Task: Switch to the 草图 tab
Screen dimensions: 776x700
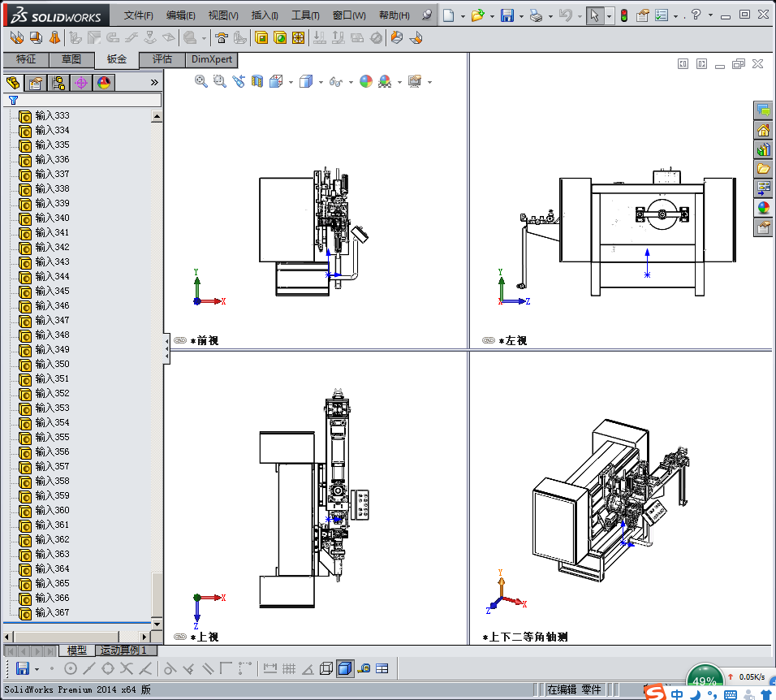Action: click(x=71, y=59)
